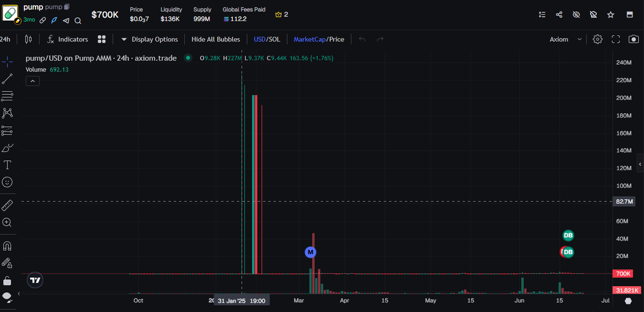This screenshot has height=312, width=644.
Task: Open the Axiom layout dropdown
Action: point(566,39)
